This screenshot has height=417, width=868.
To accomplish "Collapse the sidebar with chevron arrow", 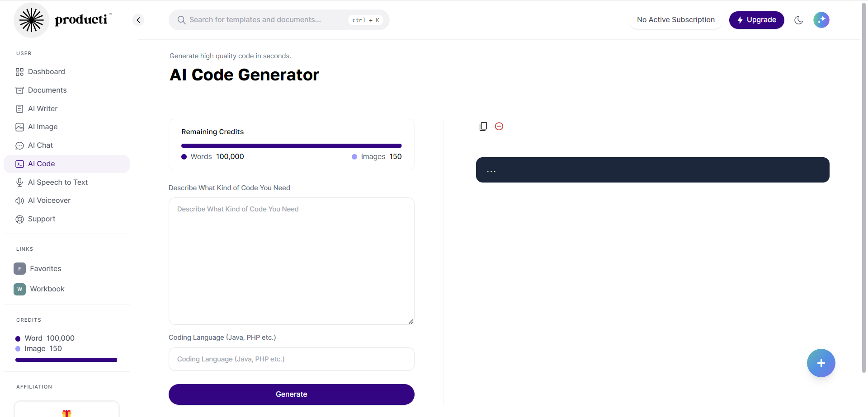I will coord(138,20).
